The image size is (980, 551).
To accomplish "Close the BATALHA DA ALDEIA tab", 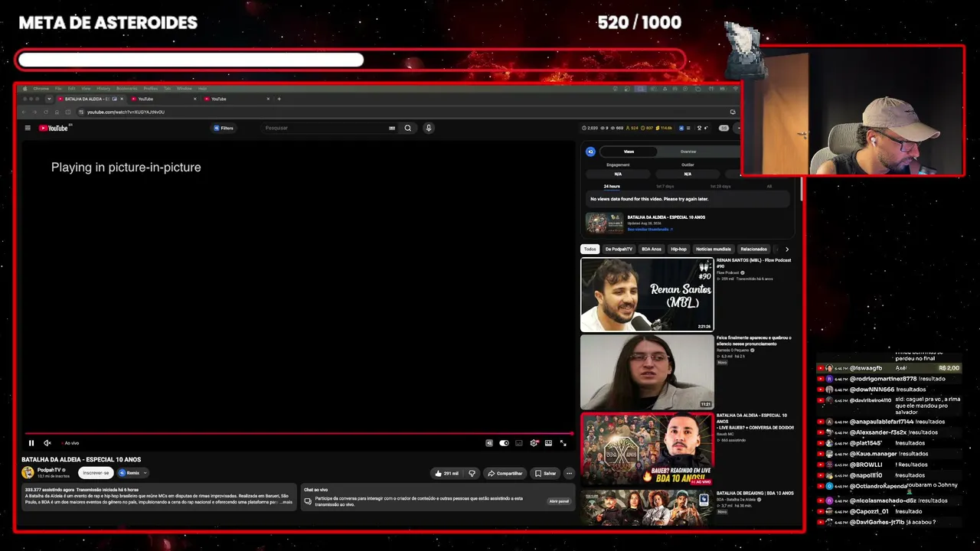I will 121,99.
